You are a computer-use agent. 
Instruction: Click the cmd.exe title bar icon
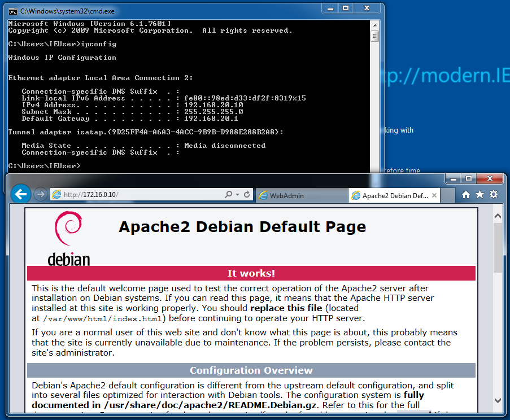tap(12, 11)
